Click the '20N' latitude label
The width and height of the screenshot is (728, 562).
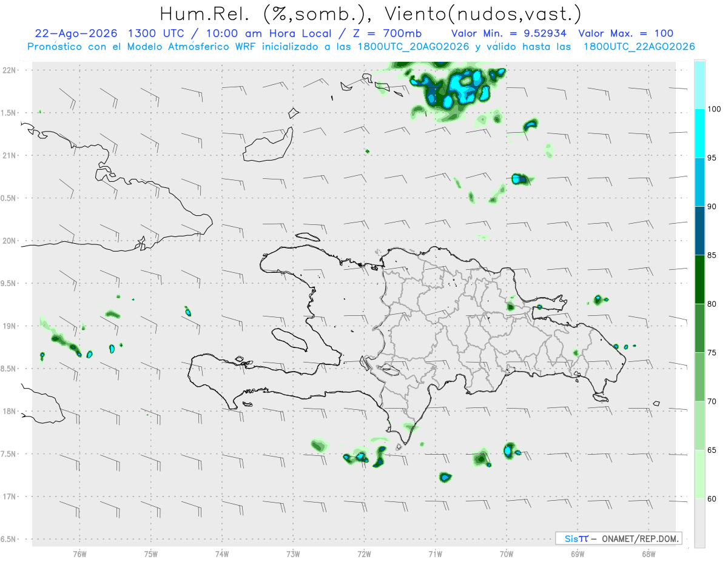(9, 241)
